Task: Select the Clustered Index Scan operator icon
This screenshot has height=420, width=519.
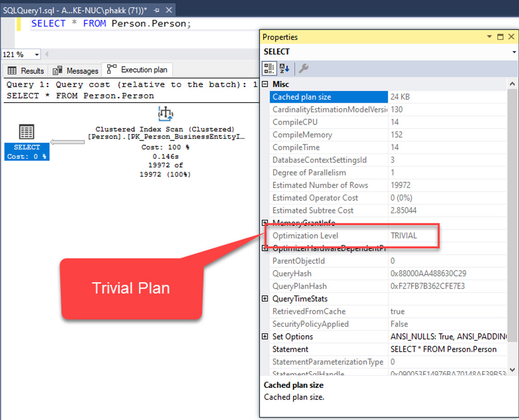Action: coord(166,113)
